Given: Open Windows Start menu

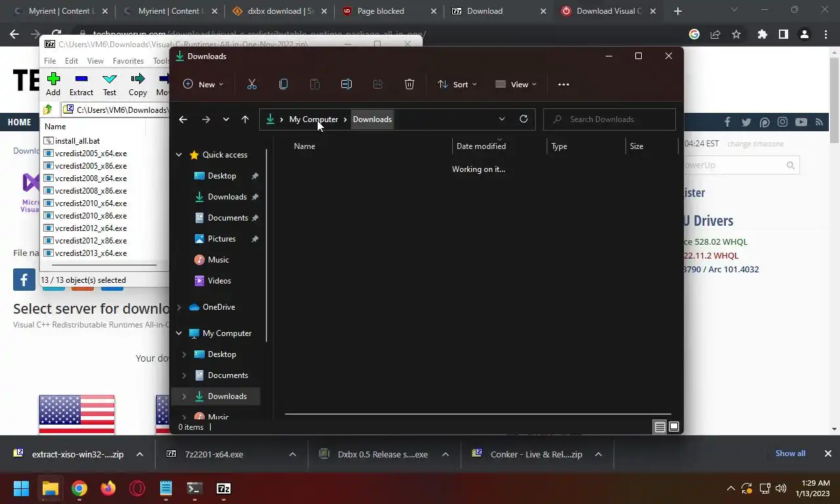Looking at the screenshot, I should tap(21, 488).
